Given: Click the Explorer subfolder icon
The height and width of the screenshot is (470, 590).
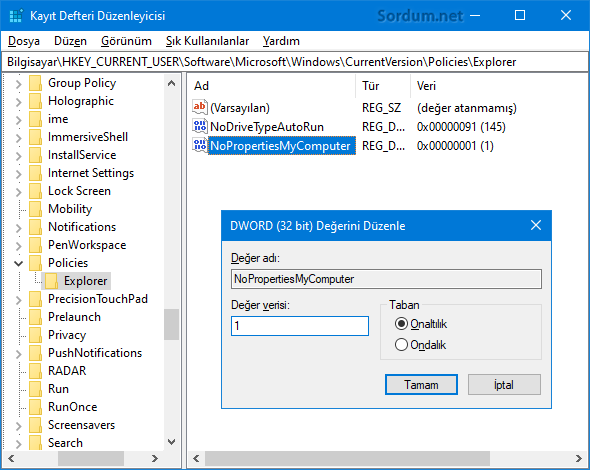Looking at the screenshot, I should coord(51,281).
